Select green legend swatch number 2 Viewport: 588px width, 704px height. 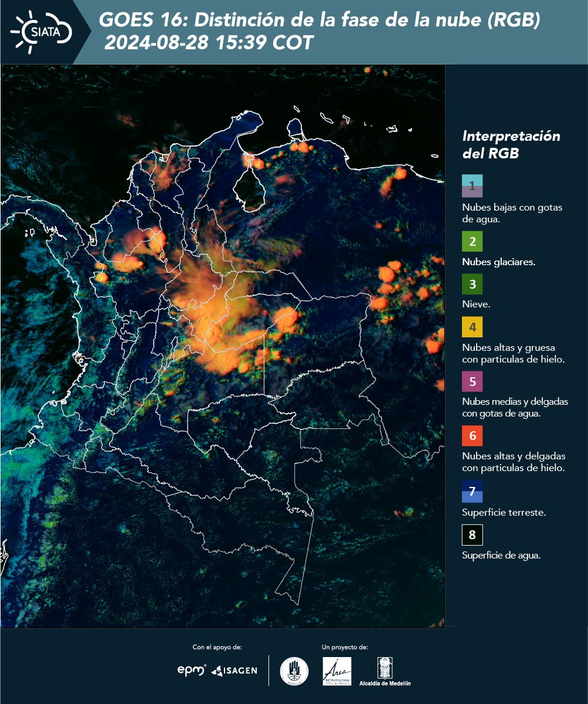472,241
